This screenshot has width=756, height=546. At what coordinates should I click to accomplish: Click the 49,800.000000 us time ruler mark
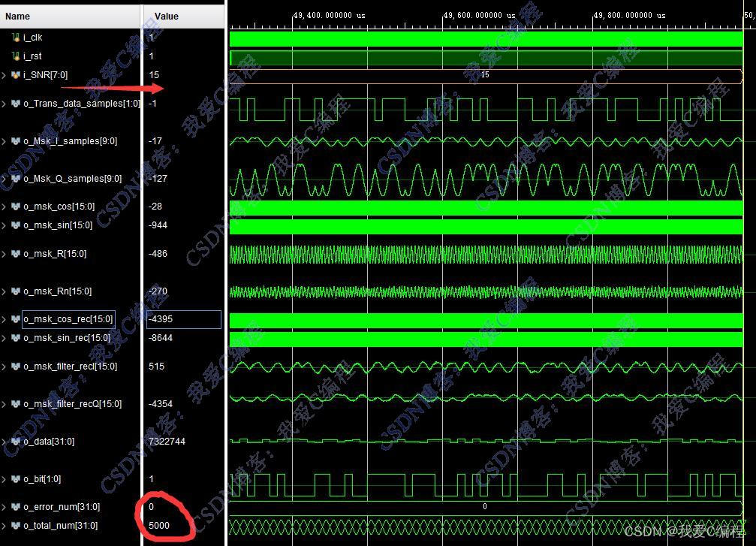point(630,16)
